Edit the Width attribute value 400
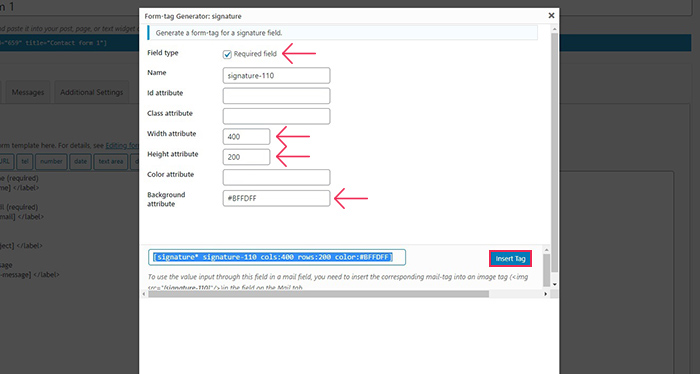The image size is (700, 374). click(246, 137)
